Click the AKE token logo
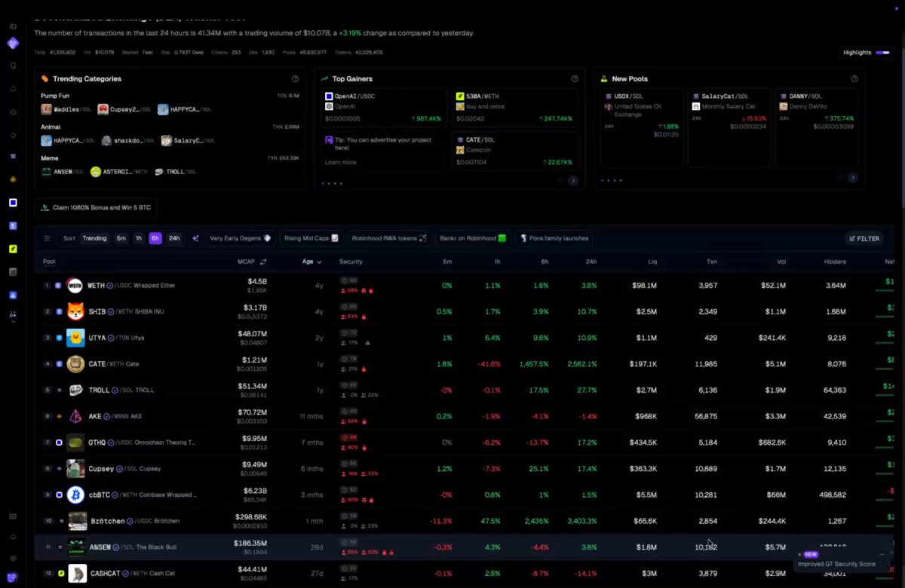 pyautogui.click(x=75, y=416)
